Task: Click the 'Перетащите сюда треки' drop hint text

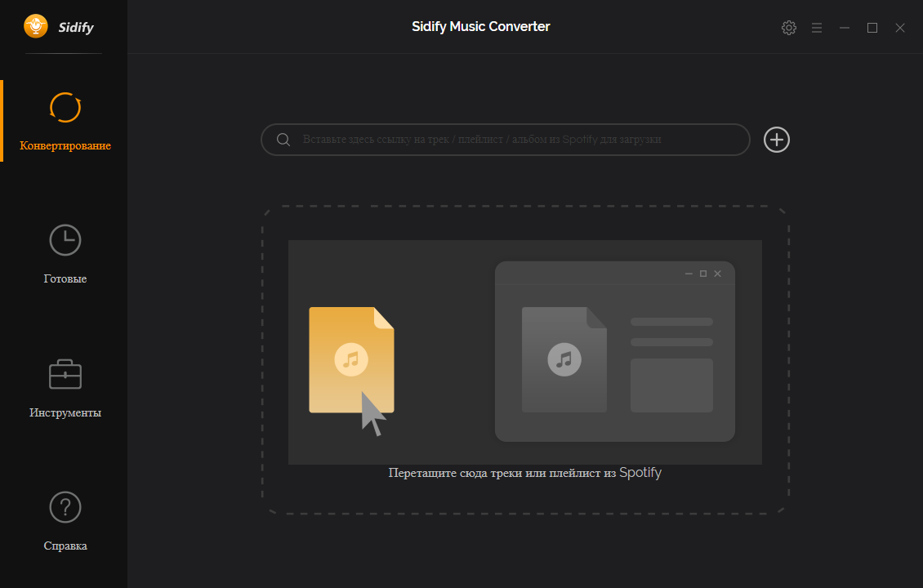Action: 524,473
